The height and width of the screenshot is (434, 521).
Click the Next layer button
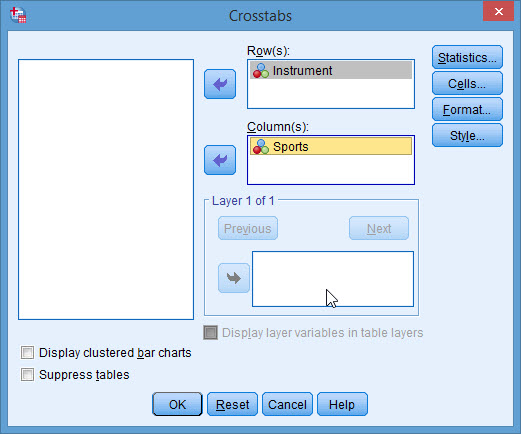tap(379, 228)
